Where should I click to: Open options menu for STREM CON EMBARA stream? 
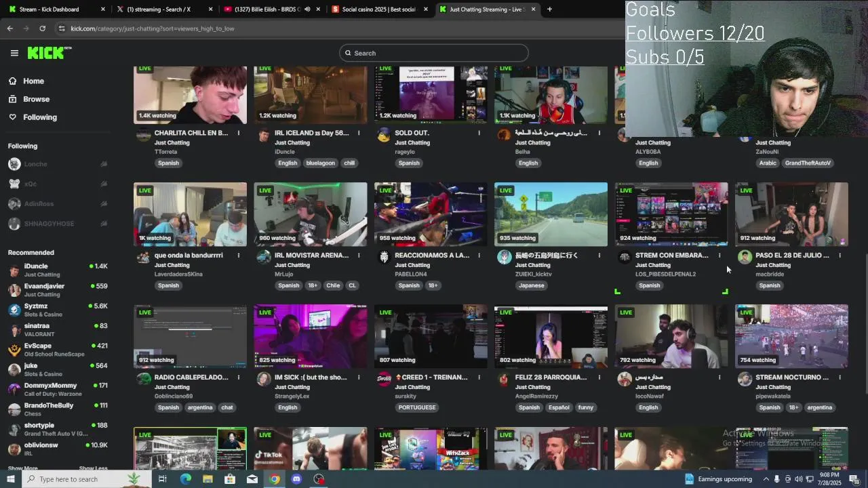pos(719,256)
